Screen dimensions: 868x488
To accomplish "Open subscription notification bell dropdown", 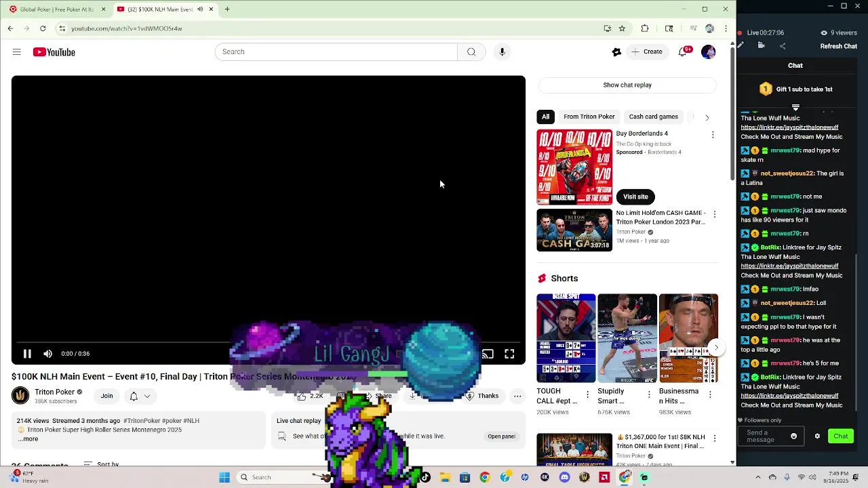I will coord(139,396).
